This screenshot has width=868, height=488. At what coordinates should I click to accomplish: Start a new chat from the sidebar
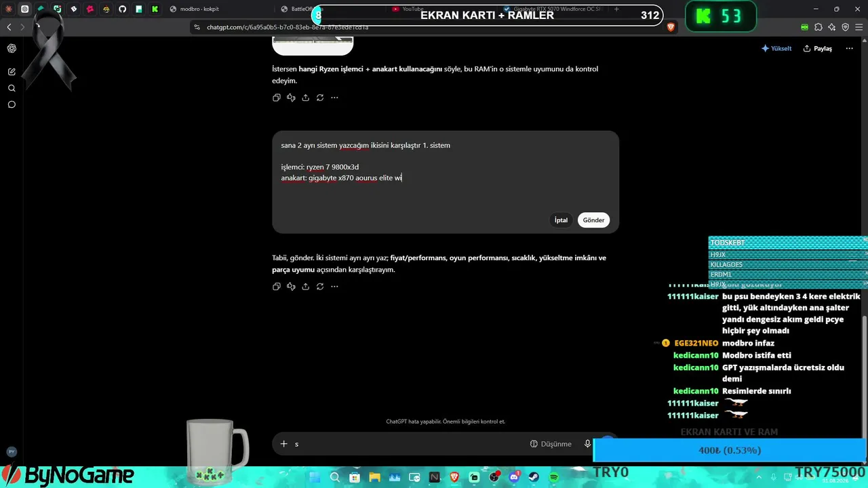coord(12,72)
